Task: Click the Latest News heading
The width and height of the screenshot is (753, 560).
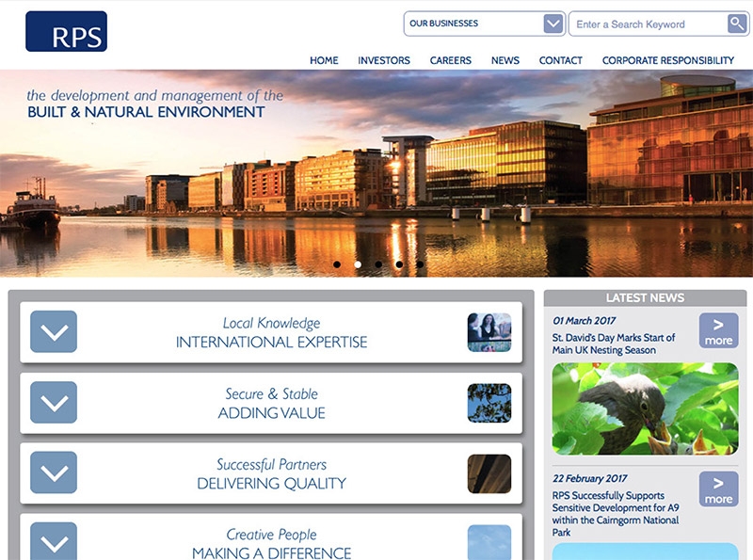Action: point(645,297)
